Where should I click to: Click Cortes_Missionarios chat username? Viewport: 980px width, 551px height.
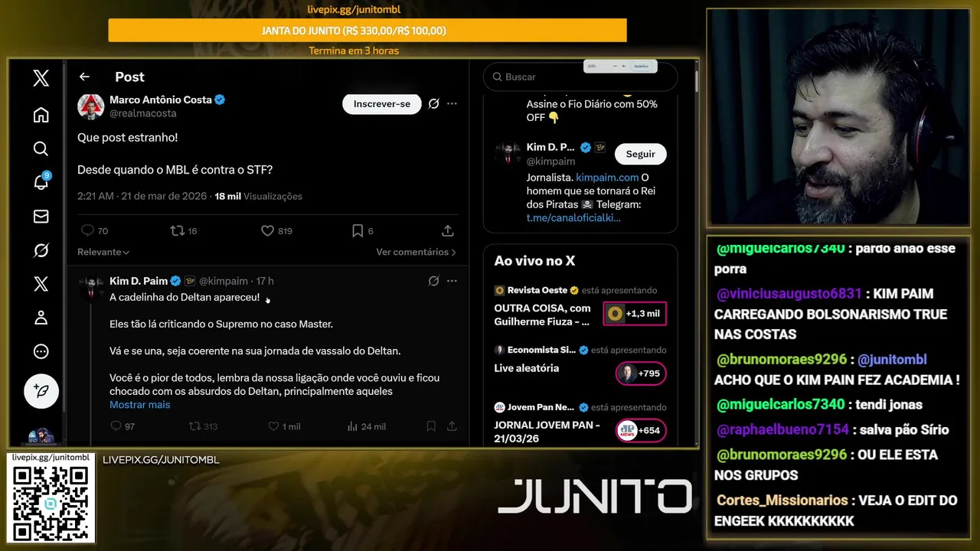pyautogui.click(x=782, y=500)
